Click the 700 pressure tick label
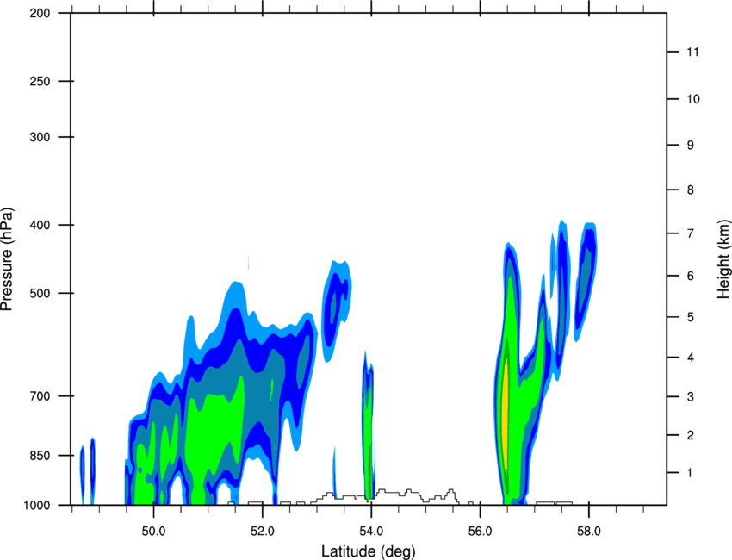Viewport: 732px width, 560px height. pos(40,396)
